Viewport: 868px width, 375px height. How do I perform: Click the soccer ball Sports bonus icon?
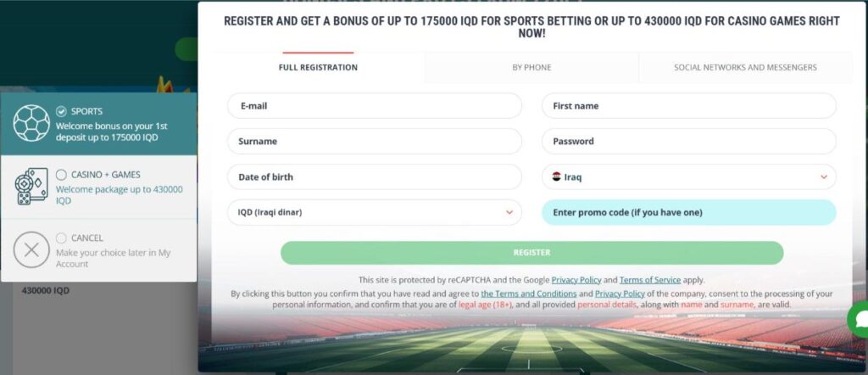pos(31,123)
